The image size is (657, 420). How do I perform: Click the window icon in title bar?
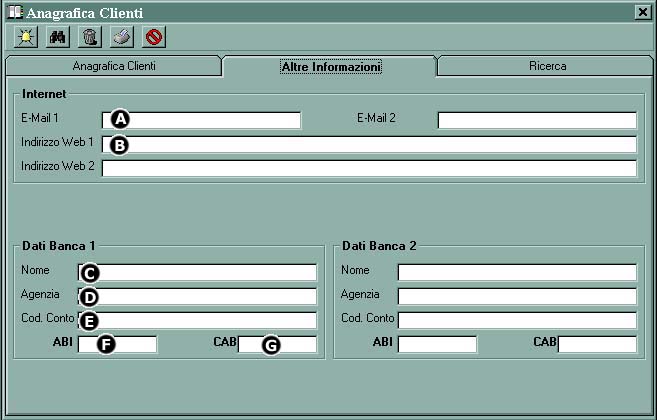(x=15, y=12)
